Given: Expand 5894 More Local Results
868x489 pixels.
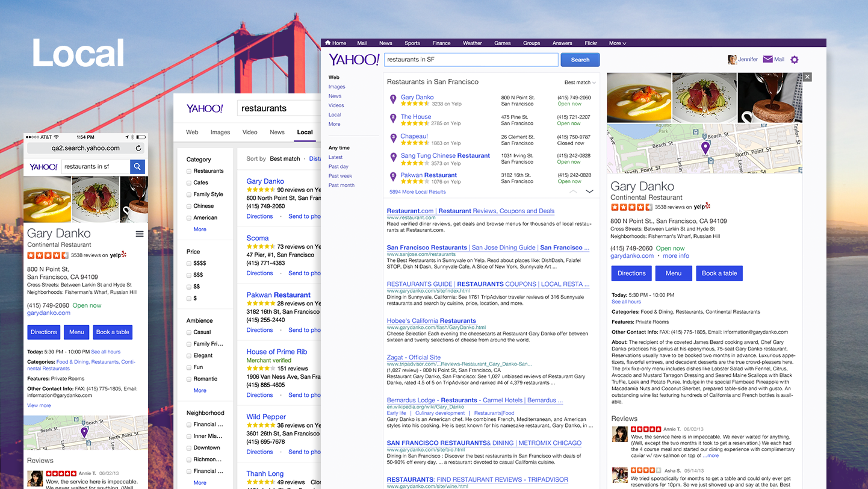Looking at the screenshot, I should point(418,192).
